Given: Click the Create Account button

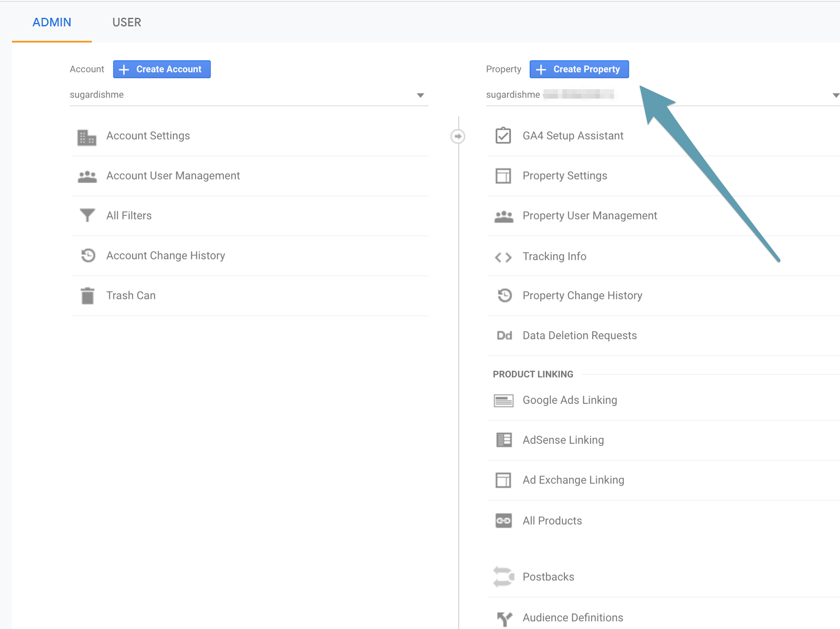Looking at the screenshot, I should pyautogui.click(x=162, y=69).
